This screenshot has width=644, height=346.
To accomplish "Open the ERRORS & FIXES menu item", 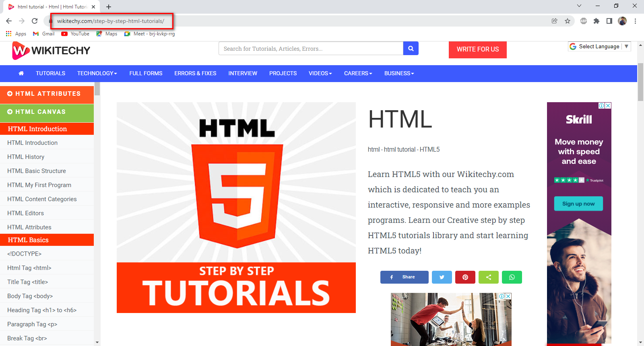I will (195, 73).
